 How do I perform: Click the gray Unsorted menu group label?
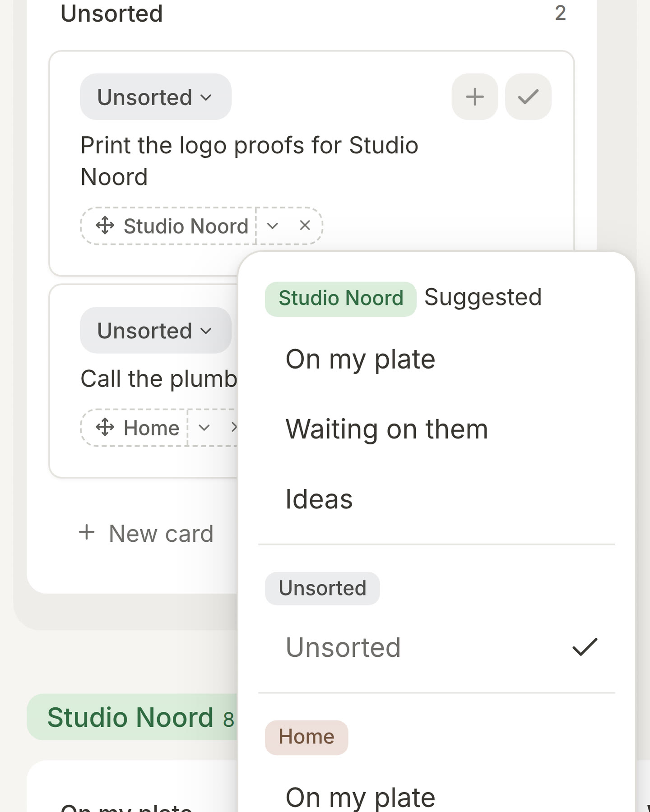(322, 588)
